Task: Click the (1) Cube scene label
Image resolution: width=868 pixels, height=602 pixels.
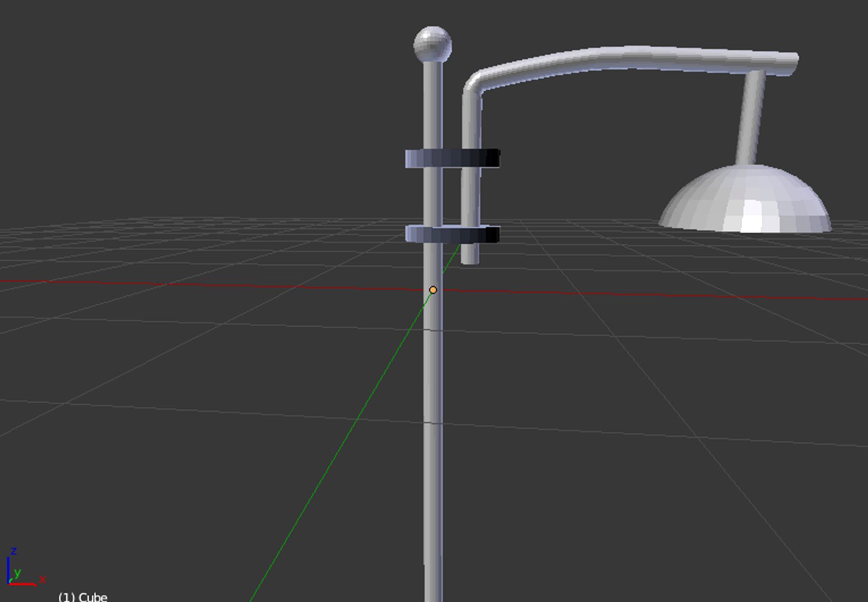Action: [83, 597]
